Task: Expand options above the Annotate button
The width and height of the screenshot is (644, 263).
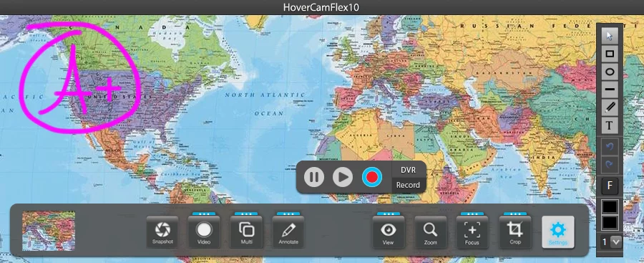Action: pyautogui.click(x=288, y=214)
